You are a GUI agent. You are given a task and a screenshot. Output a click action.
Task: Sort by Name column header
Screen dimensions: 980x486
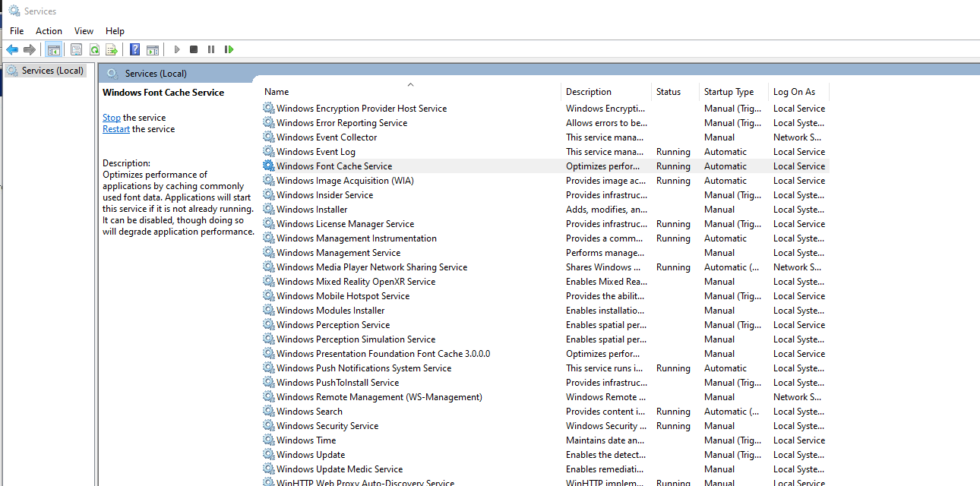click(x=410, y=92)
